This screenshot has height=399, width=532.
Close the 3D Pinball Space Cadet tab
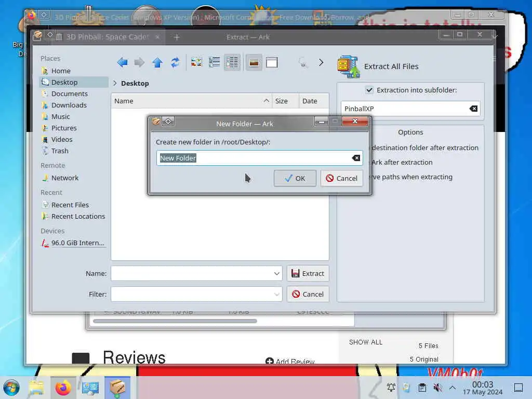(x=157, y=37)
